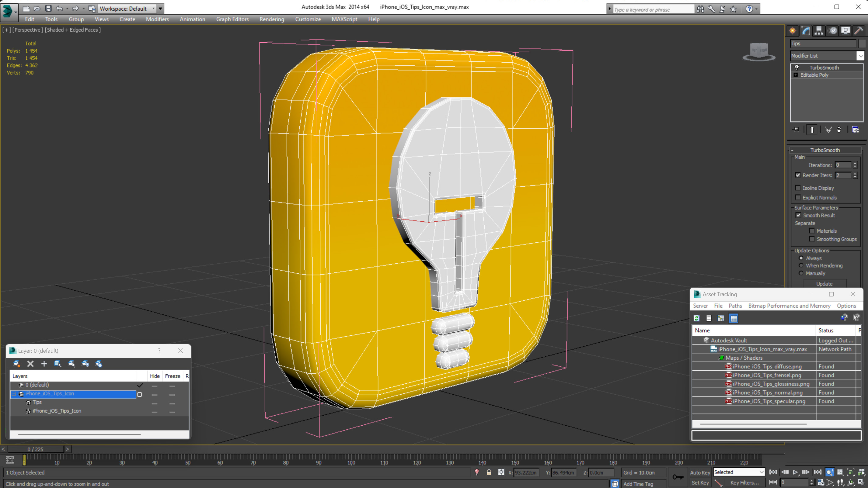
Task: Enable Separate by Materials checkbox
Action: click(x=812, y=231)
